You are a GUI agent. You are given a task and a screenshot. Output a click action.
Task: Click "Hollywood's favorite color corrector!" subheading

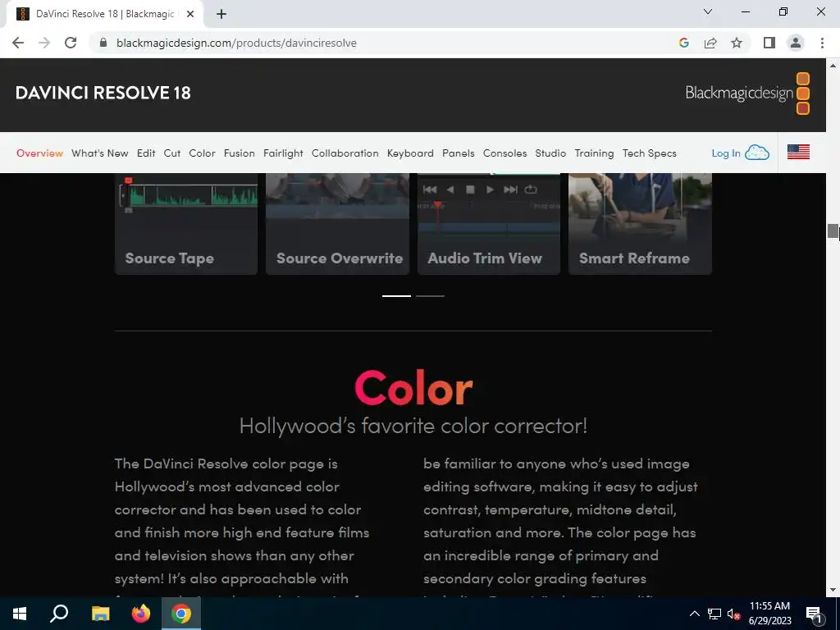click(413, 426)
